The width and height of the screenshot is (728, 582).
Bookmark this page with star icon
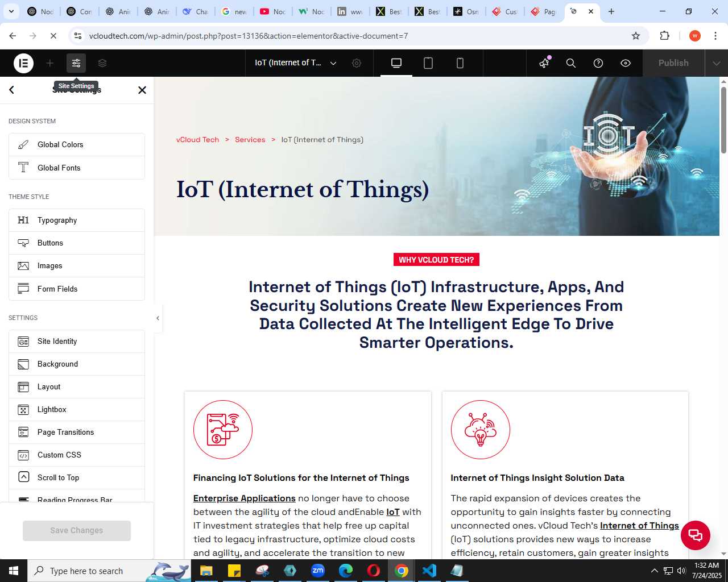pos(636,36)
